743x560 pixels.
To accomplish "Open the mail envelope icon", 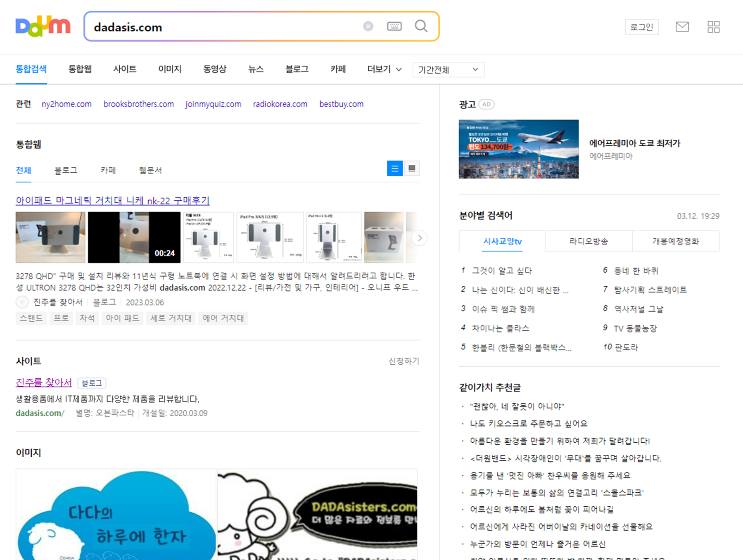I will [x=682, y=27].
